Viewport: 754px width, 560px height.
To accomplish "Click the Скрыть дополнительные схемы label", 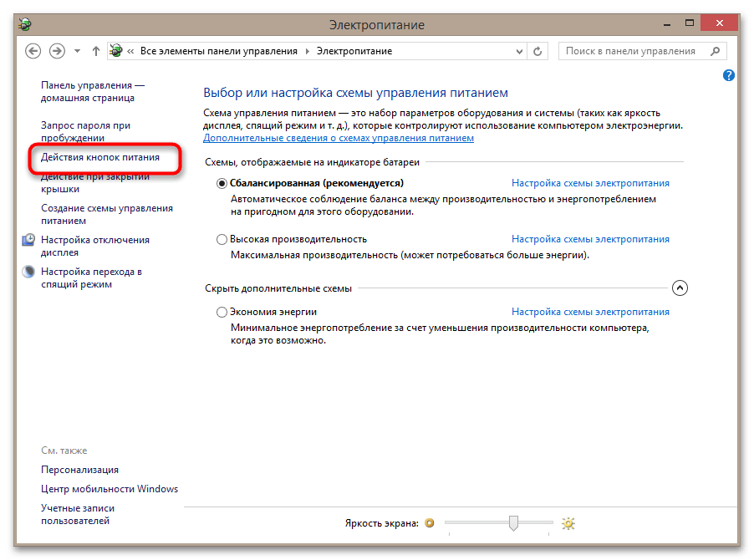I will tap(278, 288).
